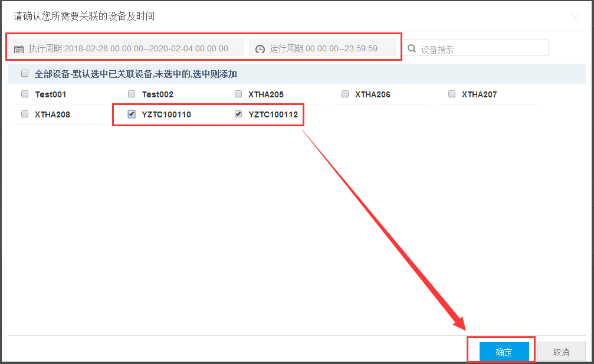
Task: Open the 执行周期 date range field
Action: 128,48
